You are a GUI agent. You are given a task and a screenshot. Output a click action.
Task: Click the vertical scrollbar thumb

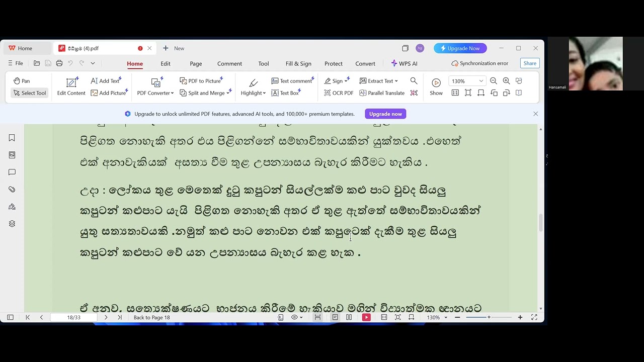541,223
